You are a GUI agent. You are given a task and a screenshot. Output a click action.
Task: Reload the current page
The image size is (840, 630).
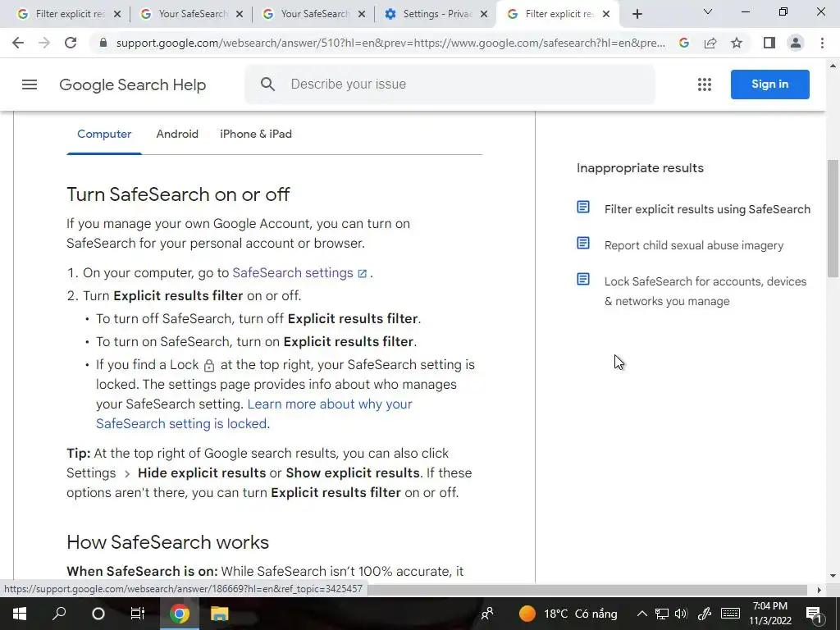pos(71,43)
